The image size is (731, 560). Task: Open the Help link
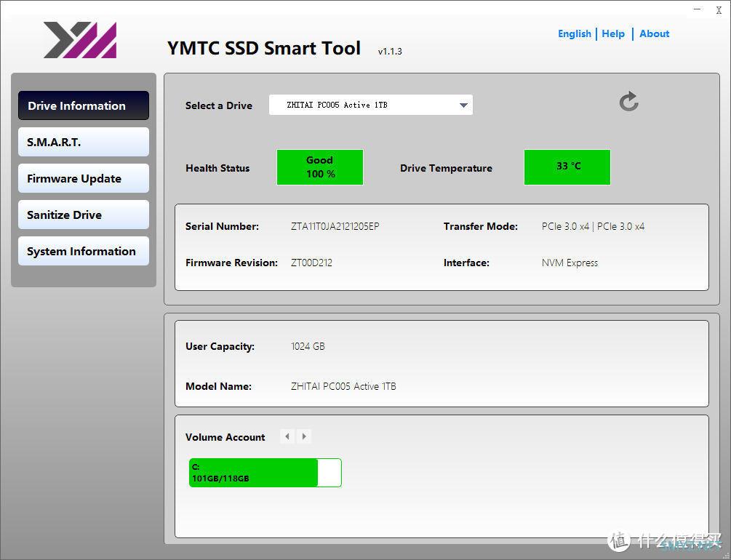point(613,33)
